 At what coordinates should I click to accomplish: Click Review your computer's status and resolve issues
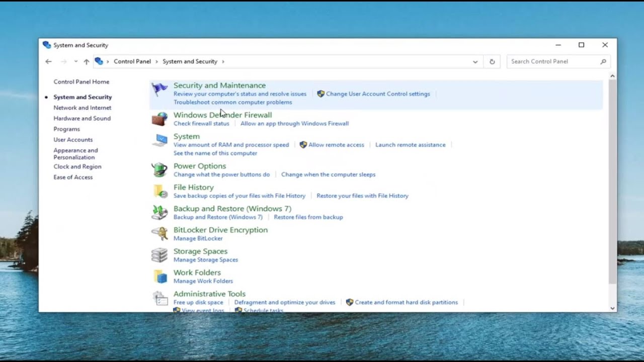pyautogui.click(x=240, y=94)
